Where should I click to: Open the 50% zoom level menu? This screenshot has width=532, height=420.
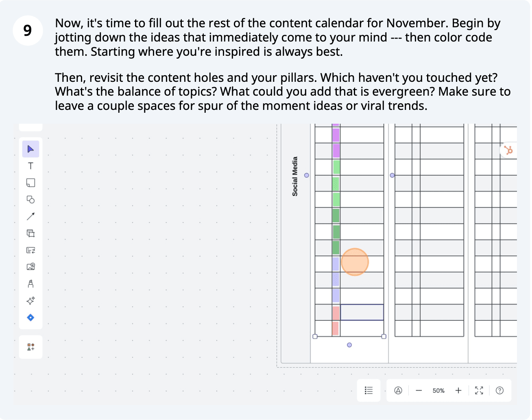click(438, 391)
